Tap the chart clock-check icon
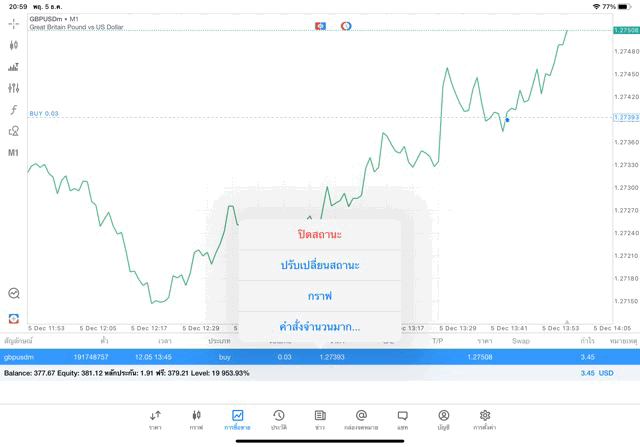 point(14,294)
